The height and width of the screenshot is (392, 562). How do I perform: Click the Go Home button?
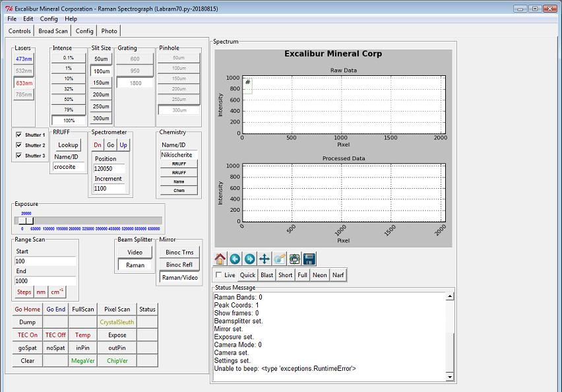[28, 309]
